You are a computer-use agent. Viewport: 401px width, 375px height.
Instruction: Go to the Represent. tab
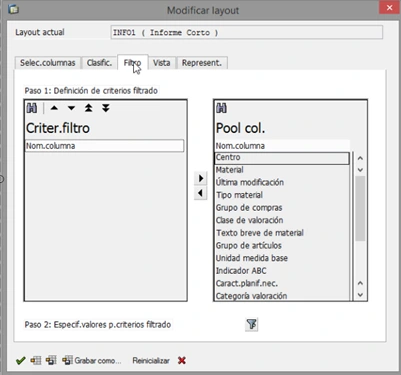202,63
